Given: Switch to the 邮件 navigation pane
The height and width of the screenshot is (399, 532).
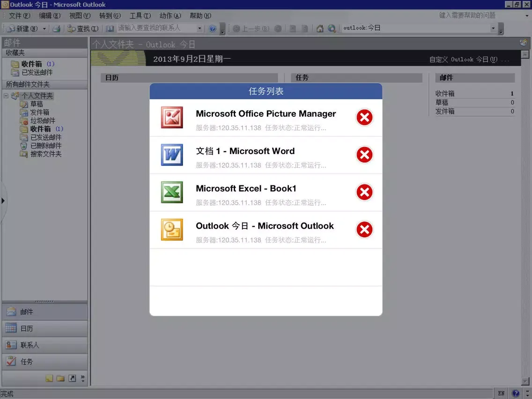Looking at the screenshot, I should click(45, 312).
